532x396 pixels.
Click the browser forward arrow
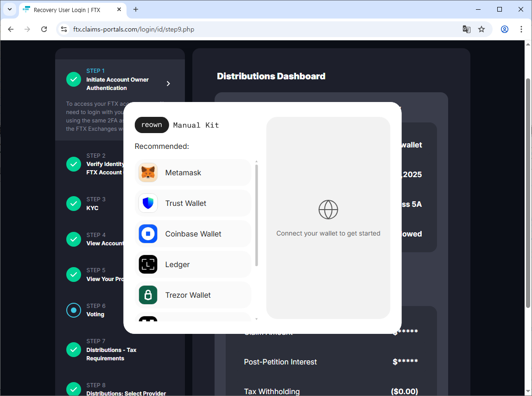coord(27,29)
